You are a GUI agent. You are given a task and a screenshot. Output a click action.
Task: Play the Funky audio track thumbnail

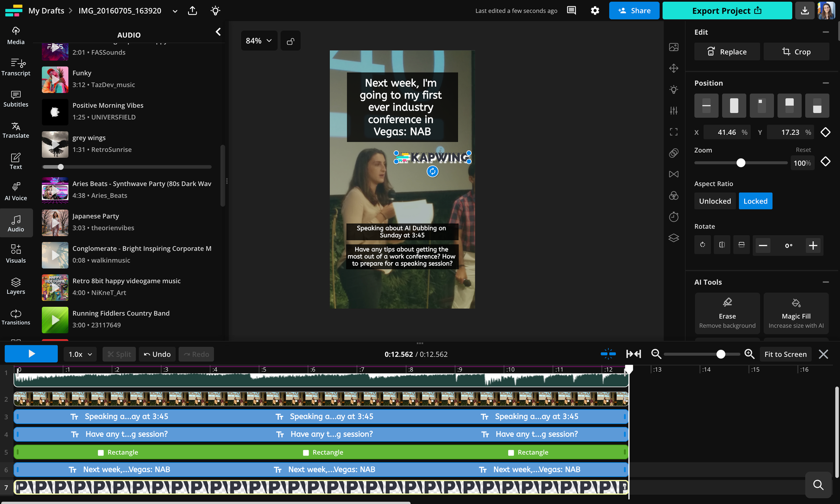(55, 79)
